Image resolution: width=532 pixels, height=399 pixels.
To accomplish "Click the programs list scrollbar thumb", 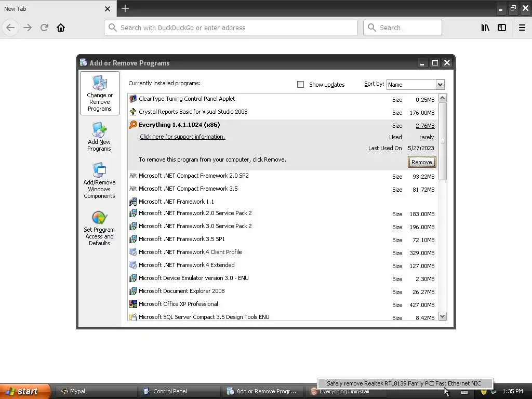I will click(443, 141).
